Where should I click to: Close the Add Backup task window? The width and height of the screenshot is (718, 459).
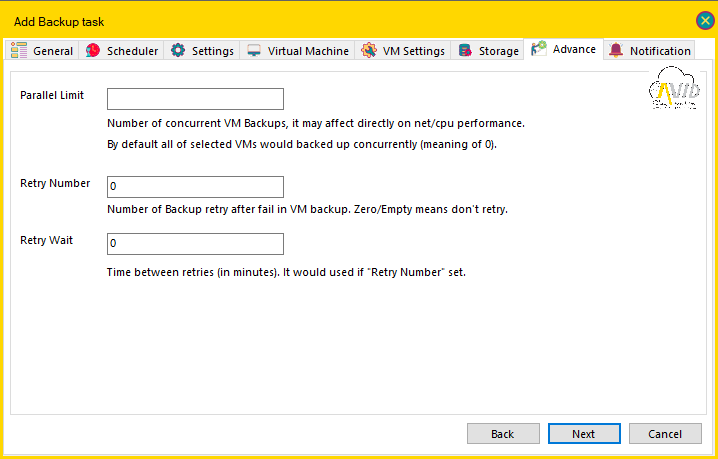coord(705,21)
